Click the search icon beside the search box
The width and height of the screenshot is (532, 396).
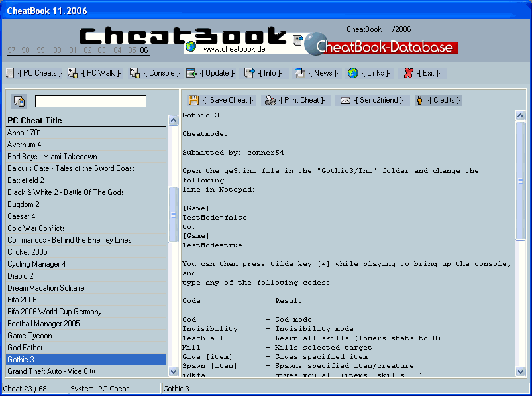tap(19, 101)
